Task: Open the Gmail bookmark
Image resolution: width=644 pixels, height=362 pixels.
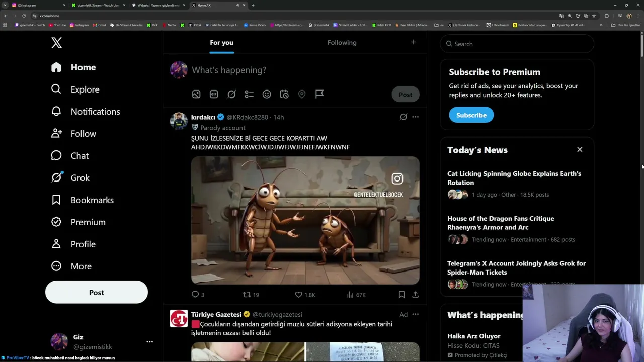Action: click(x=99, y=25)
